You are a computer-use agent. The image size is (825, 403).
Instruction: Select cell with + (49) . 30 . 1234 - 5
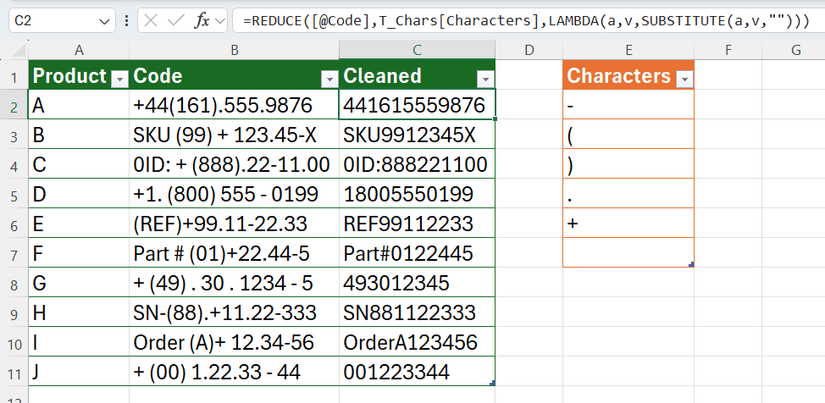click(x=235, y=283)
